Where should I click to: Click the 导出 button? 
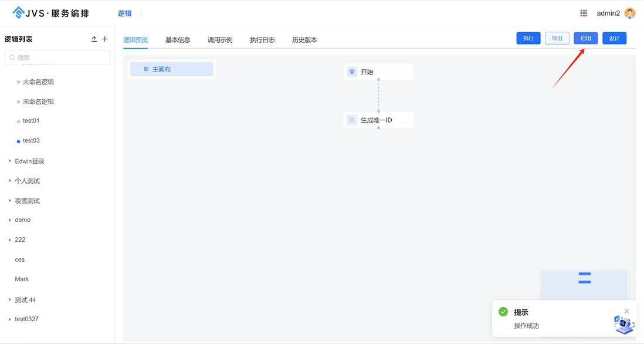coord(557,38)
